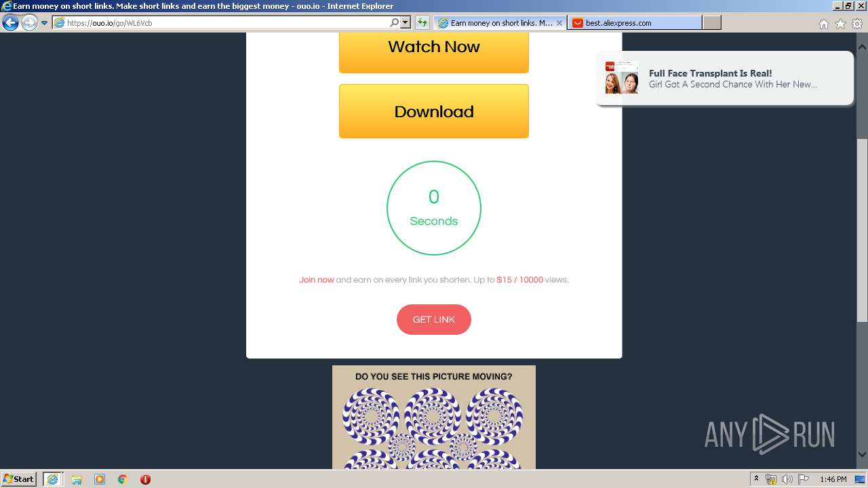Viewport: 868px width, 488px height.
Task: Show hidden tray icons arrow
Action: pyautogui.click(x=756, y=479)
